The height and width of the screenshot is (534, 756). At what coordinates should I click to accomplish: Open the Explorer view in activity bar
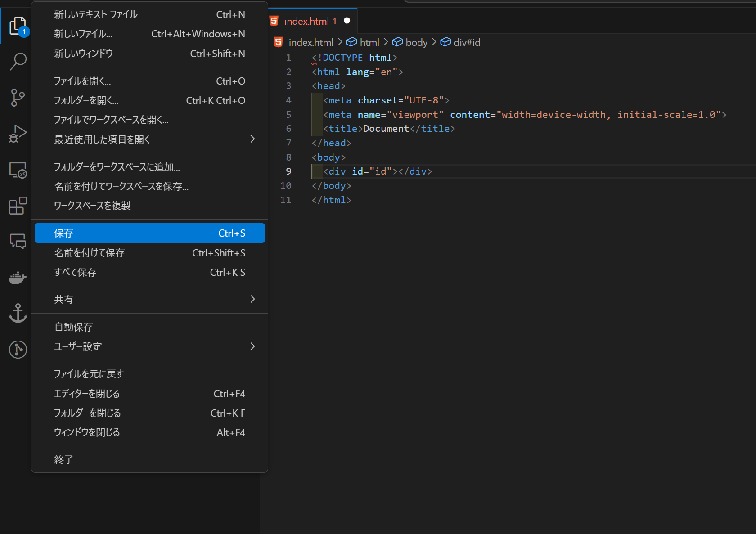click(x=18, y=26)
